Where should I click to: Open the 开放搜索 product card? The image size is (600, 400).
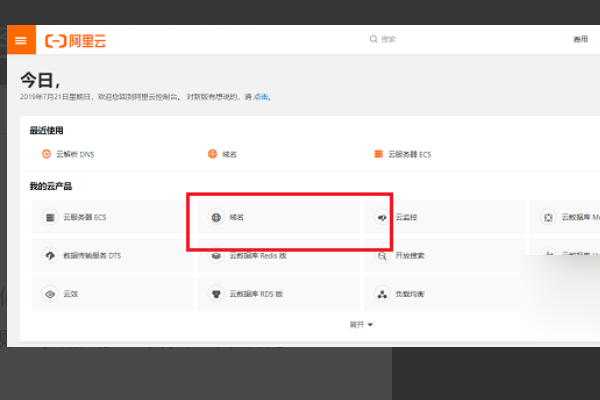point(445,255)
